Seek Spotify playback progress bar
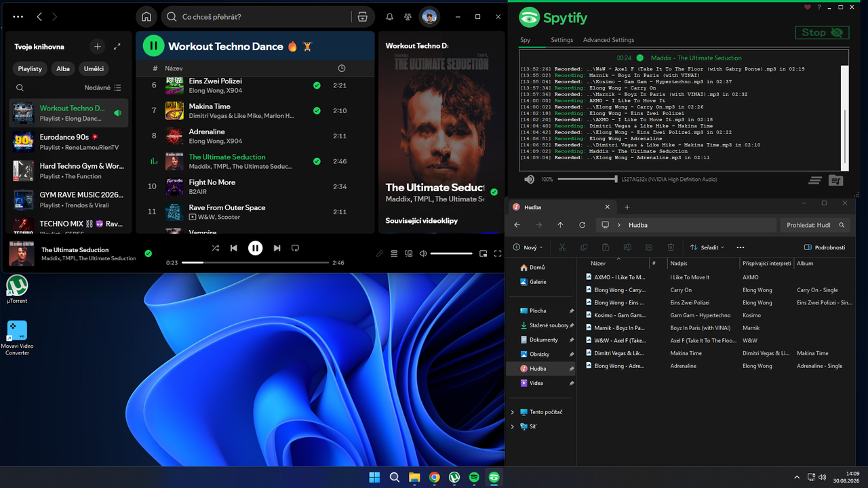Screen dimensions: 868x488 click(255, 262)
